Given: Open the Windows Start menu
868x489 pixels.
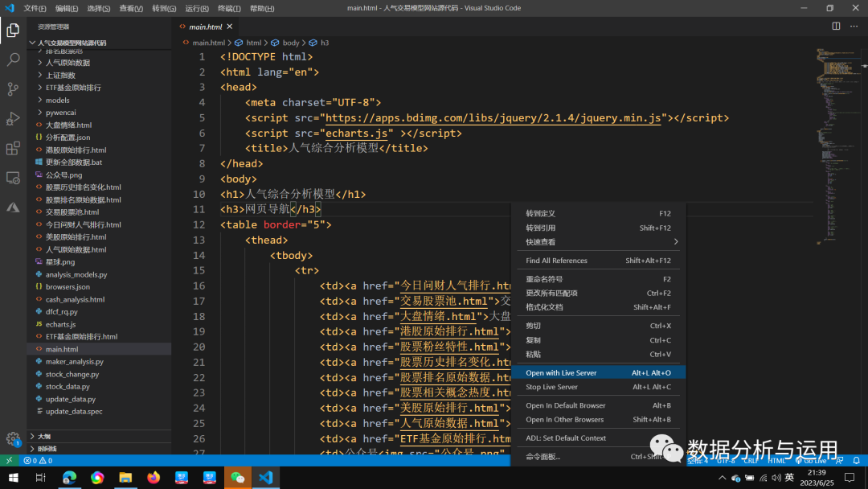Looking at the screenshot, I should pyautogui.click(x=14, y=478).
